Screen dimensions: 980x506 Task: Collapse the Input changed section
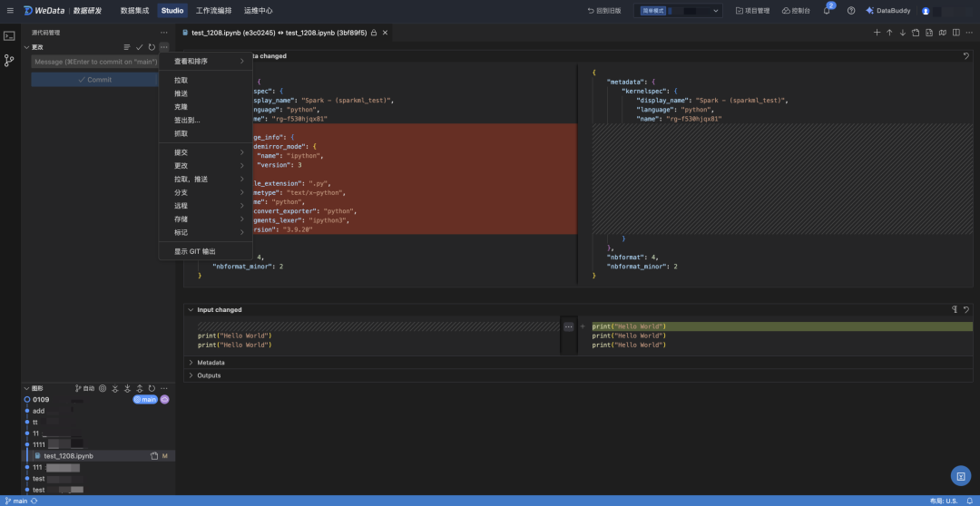click(x=191, y=310)
